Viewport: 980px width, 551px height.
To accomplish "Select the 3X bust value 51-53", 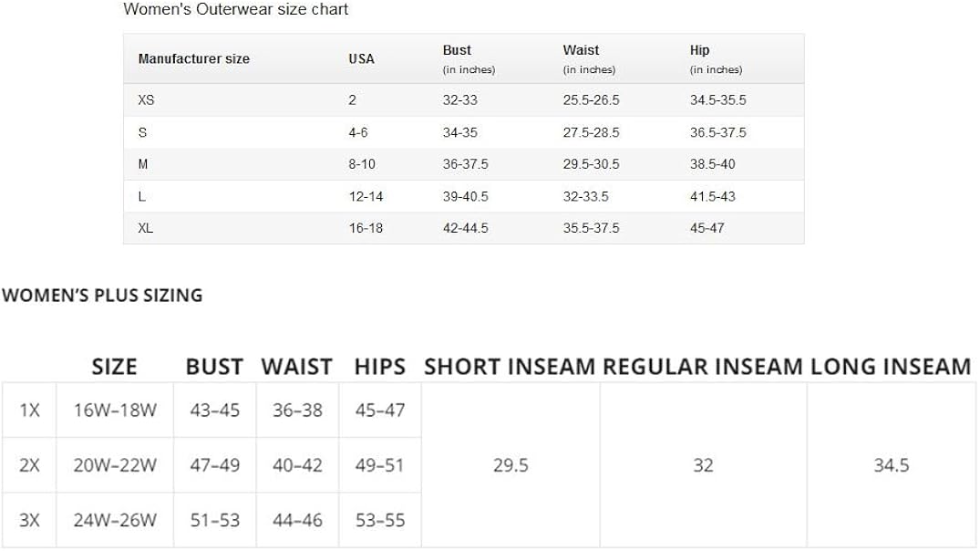I will tap(215, 520).
